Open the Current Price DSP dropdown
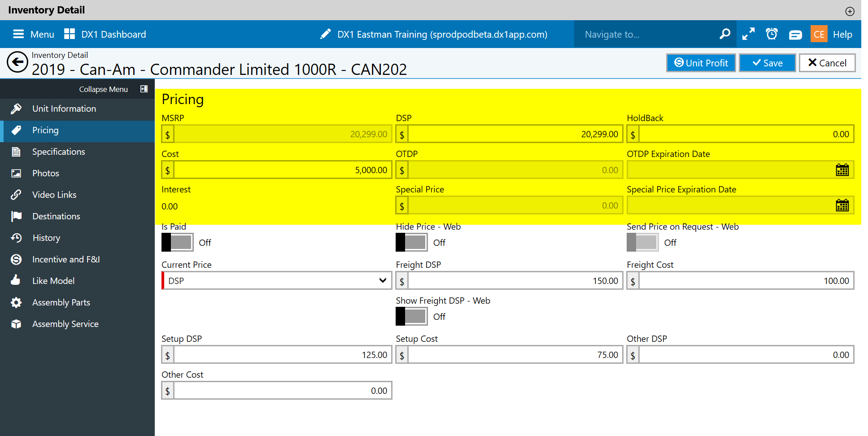Screen dimensions: 868x436 point(277,280)
